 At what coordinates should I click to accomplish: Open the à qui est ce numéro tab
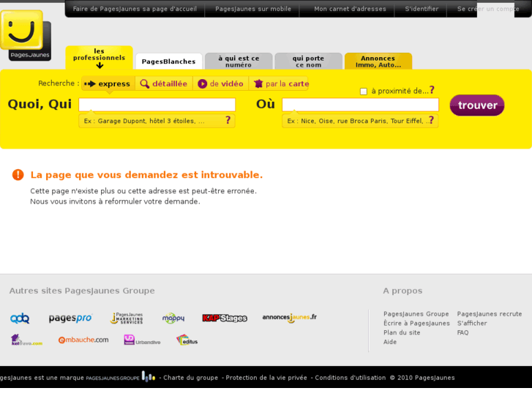[239, 61]
